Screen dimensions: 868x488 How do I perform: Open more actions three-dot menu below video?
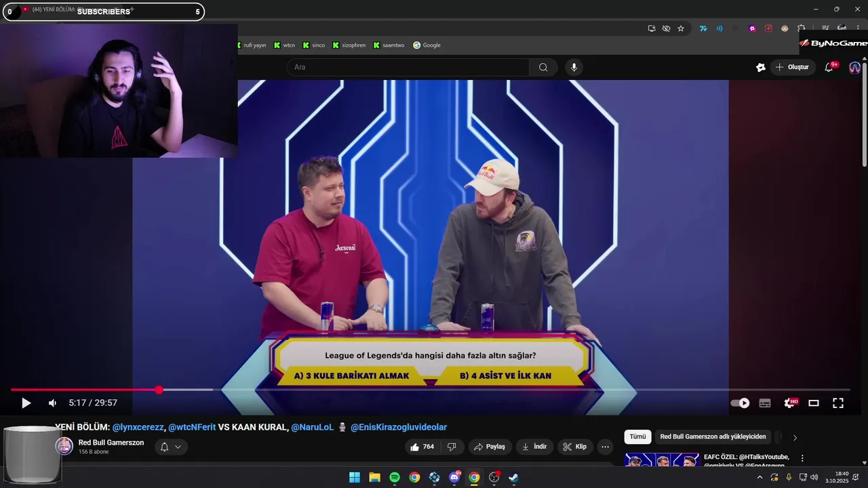click(606, 447)
